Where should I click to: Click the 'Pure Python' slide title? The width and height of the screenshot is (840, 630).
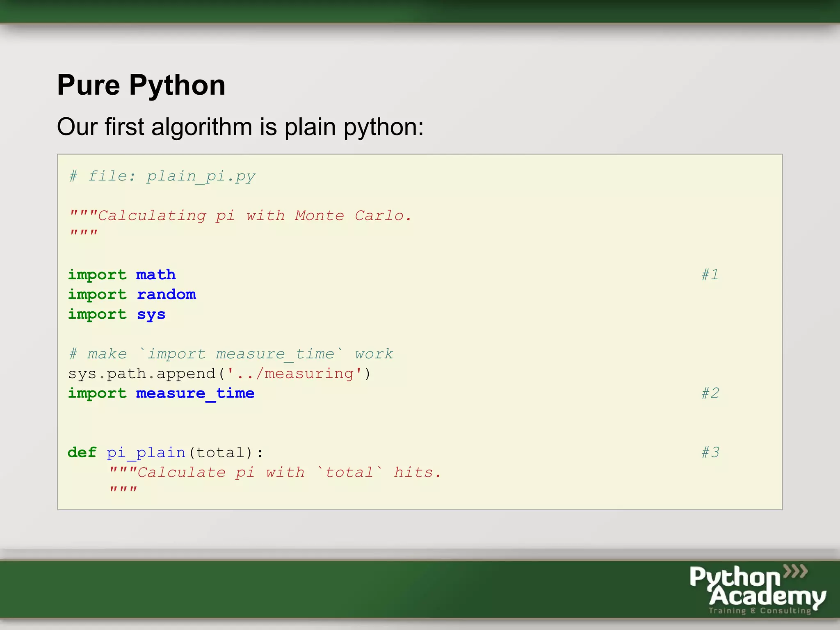coord(141,85)
